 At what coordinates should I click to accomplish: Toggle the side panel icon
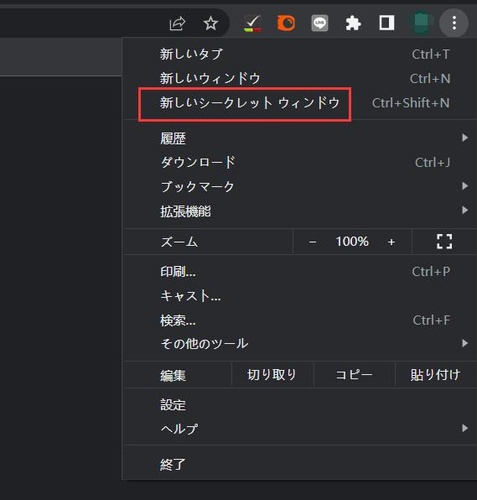pyautogui.click(x=387, y=23)
